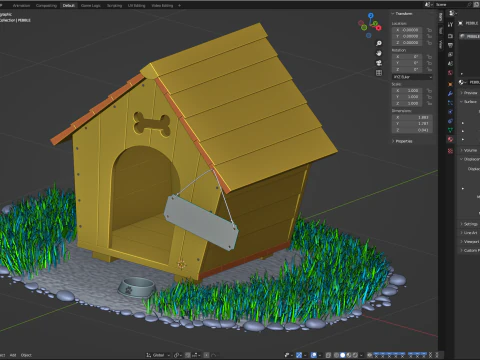480x360 pixels.
Task: Open the Modifiers wrench tab
Action: click(450, 94)
